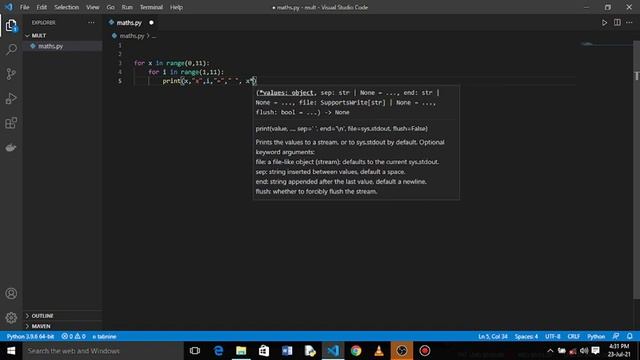The image size is (640, 360).
Task: Open the Notepad++ style taskbar icon beside Word
Action: 310,351
